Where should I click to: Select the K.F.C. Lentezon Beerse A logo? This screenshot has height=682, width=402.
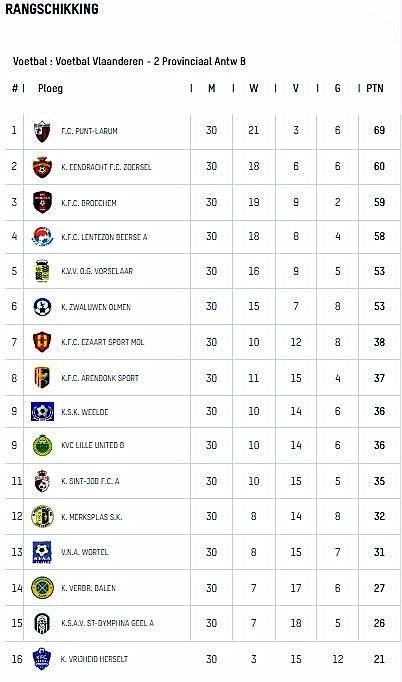(x=42, y=237)
